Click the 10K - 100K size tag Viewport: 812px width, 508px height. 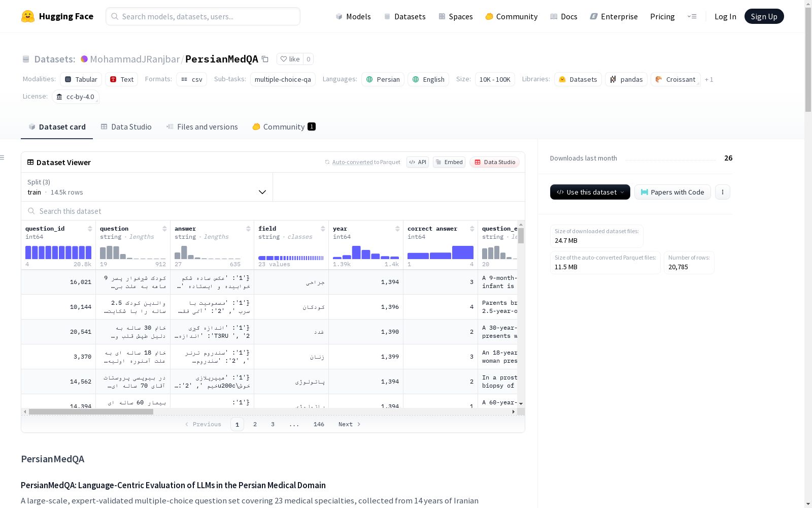point(495,79)
